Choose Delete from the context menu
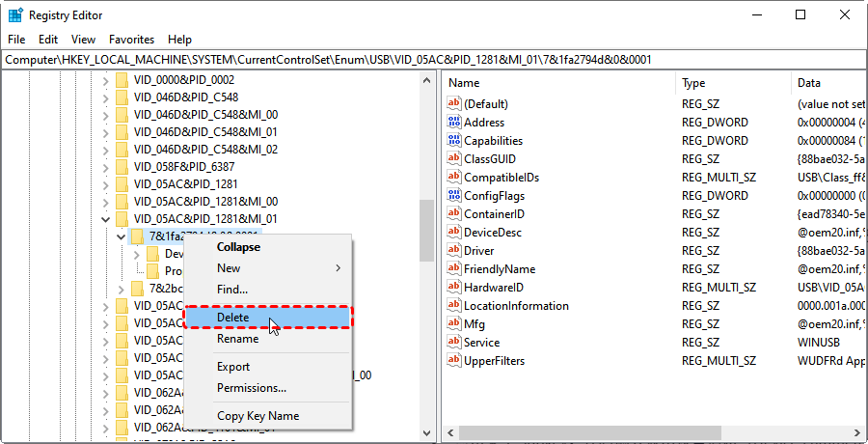This screenshot has width=868, height=444. click(232, 318)
